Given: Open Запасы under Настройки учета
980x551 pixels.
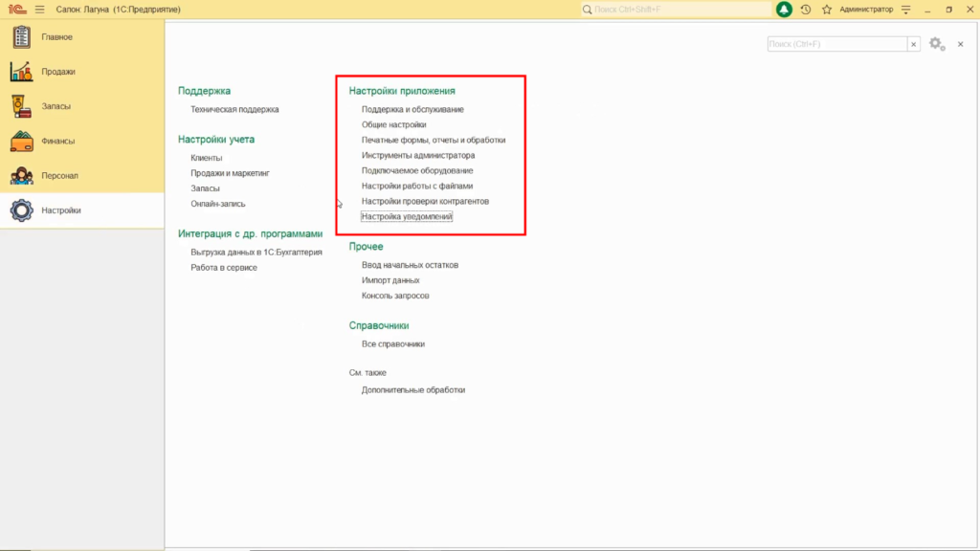Looking at the screenshot, I should pyautogui.click(x=205, y=188).
